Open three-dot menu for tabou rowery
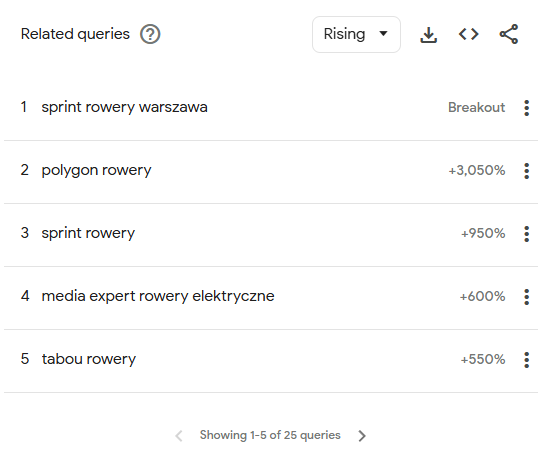The height and width of the screenshot is (459, 546). [x=527, y=360]
